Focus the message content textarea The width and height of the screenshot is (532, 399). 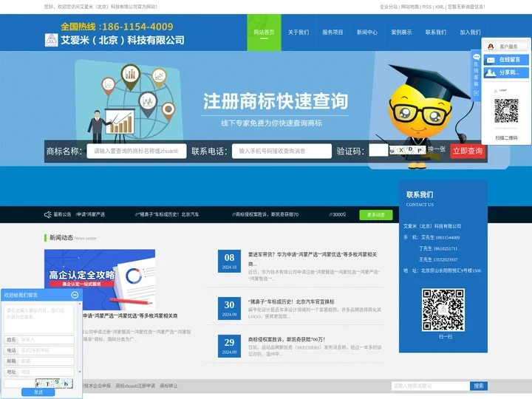point(38,319)
